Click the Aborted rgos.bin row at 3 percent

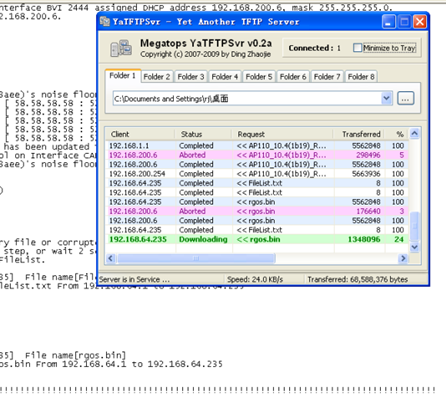pos(257,211)
